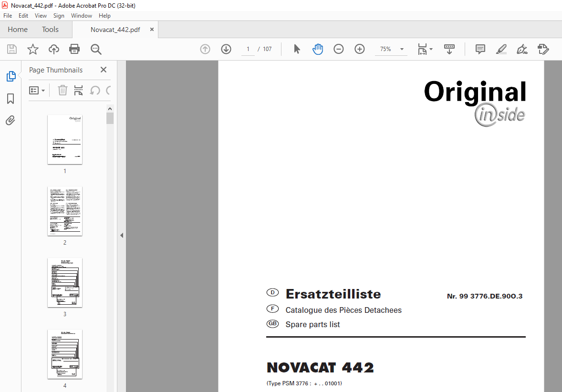Screen dimensions: 562x392
Task: Open the Find text search tool
Action: coord(96,49)
